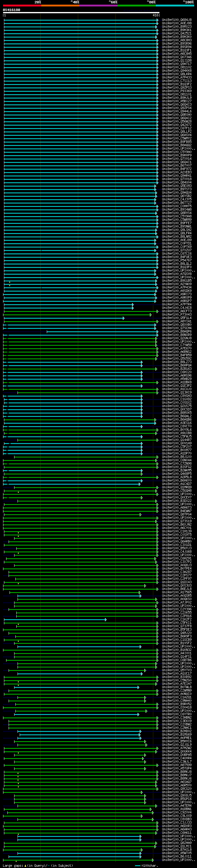
Task: Click the green 60–80% identity legend segment
Action: coord(137,6)
